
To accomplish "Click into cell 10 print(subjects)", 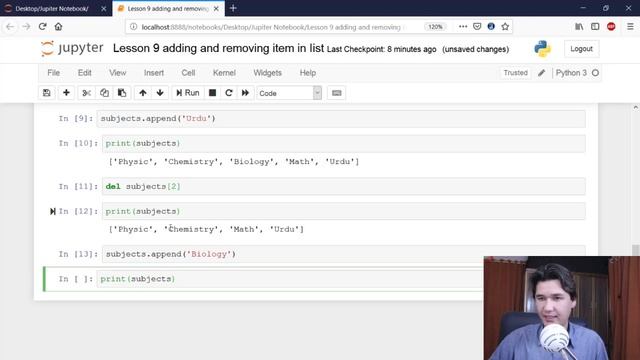I will coord(344,144).
